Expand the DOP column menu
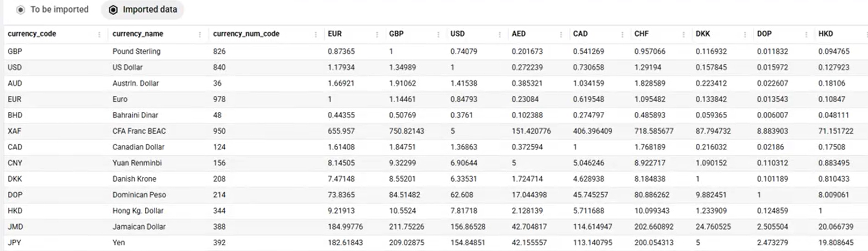The width and height of the screenshot is (868, 251). (806, 34)
